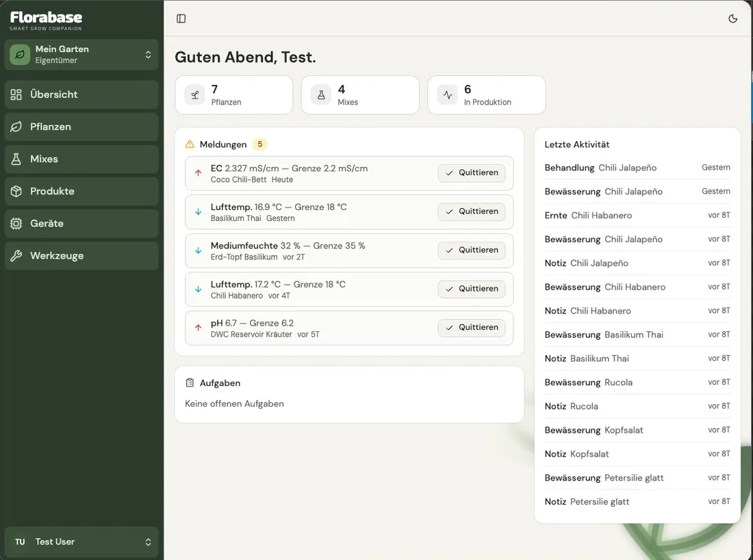Viewport: 753px width, 560px height.
Task: Click the red up arrow on pH alert
Action: [198, 327]
